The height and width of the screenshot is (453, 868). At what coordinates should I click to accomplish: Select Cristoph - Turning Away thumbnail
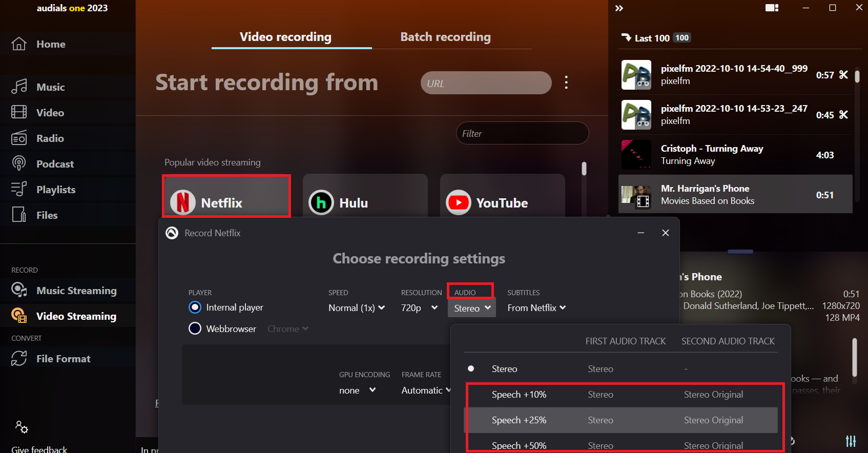tap(636, 154)
